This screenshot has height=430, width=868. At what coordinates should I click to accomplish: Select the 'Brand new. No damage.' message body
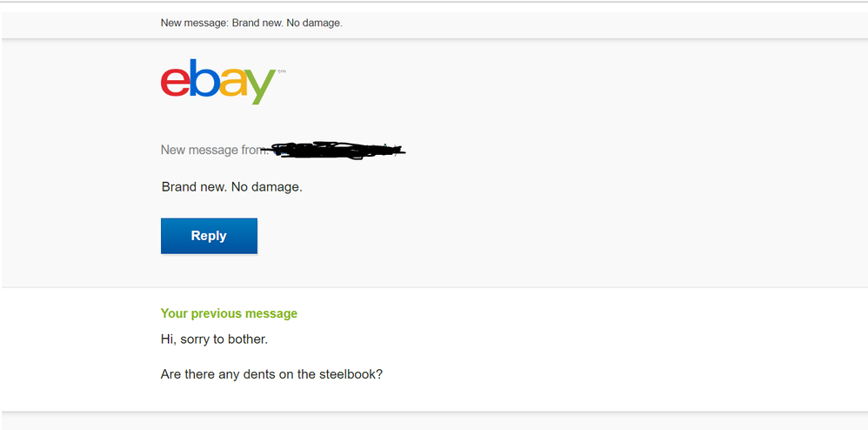click(x=232, y=187)
